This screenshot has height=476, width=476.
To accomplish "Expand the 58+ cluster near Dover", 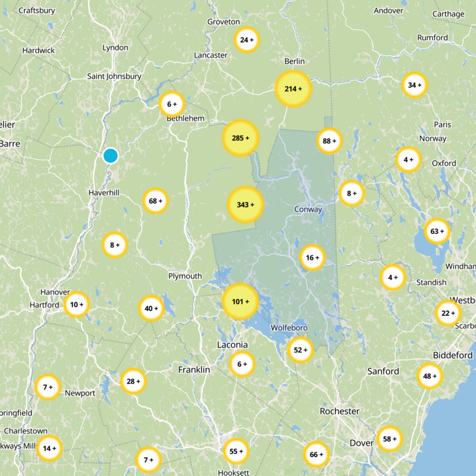I will coord(390,439).
